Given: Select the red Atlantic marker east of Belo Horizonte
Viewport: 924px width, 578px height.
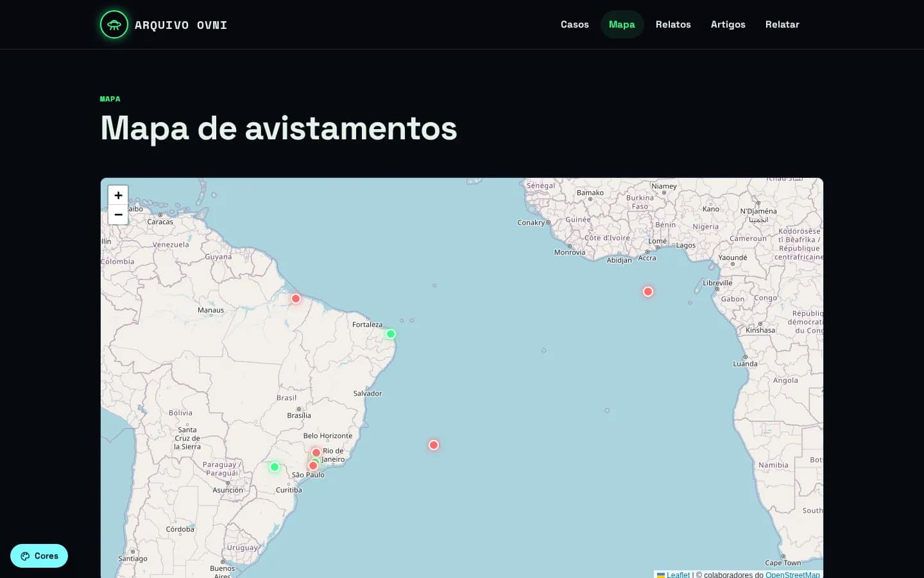Looking at the screenshot, I should click(434, 445).
